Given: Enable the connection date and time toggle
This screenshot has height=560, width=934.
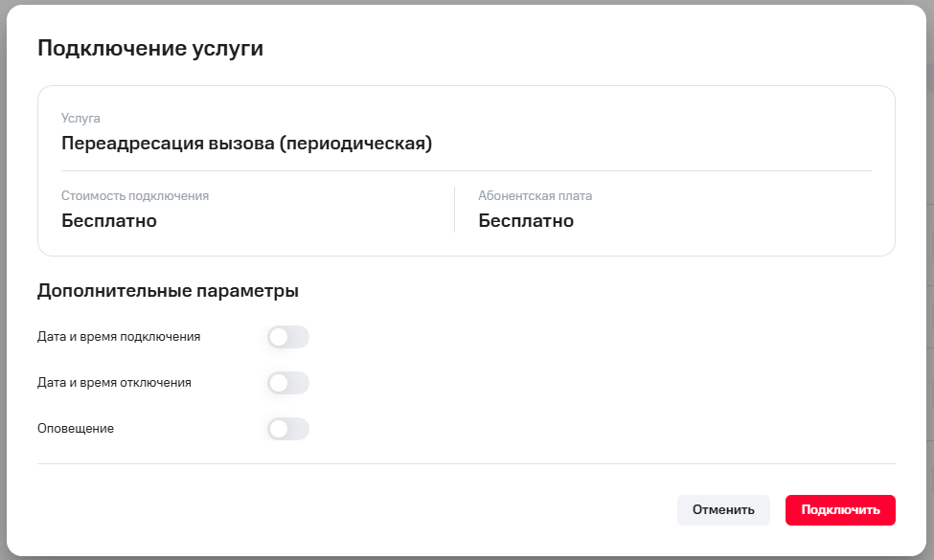Looking at the screenshot, I should pyautogui.click(x=288, y=337).
